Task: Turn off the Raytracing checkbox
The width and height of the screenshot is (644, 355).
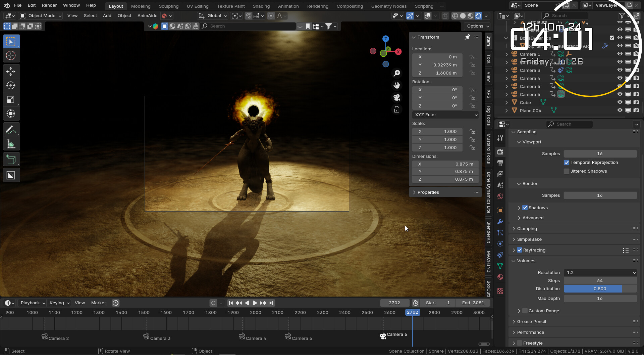Action: tap(520, 250)
